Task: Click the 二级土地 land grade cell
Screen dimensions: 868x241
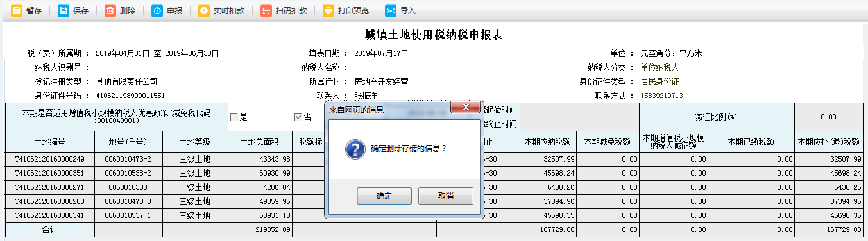Action: coord(195,187)
